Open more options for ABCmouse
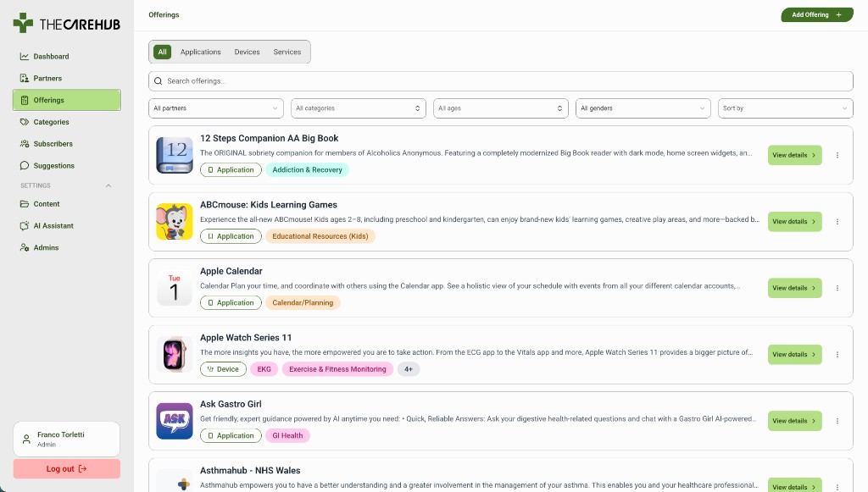The width and height of the screenshot is (868, 492). [x=837, y=222]
